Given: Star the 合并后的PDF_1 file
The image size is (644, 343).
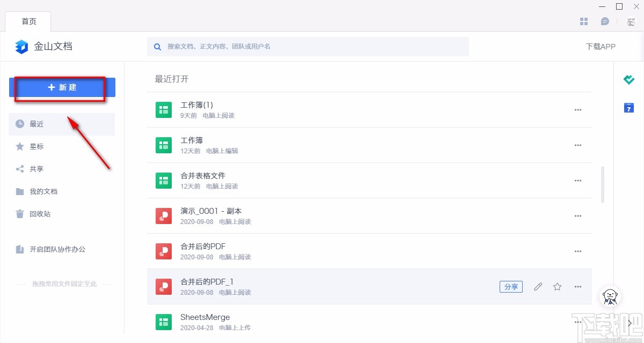Looking at the screenshot, I should [558, 287].
